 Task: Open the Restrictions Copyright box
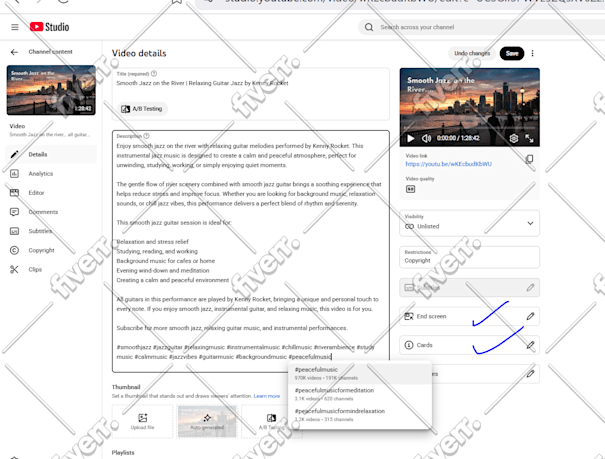point(469,257)
